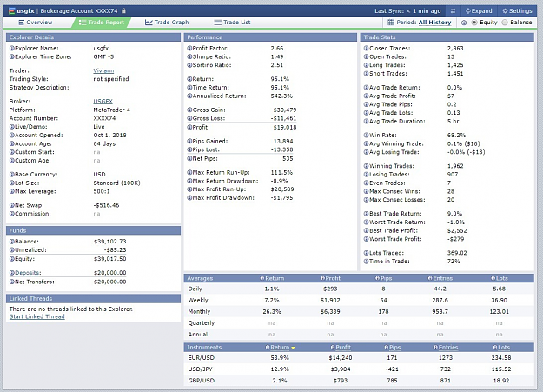This screenshot has width=543, height=392.
Task: Click the Weekly averages row label
Action: (198, 300)
